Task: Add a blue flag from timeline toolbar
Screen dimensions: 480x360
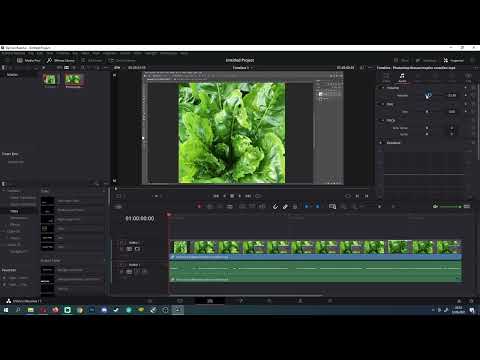Action: pyautogui.click(x=306, y=207)
